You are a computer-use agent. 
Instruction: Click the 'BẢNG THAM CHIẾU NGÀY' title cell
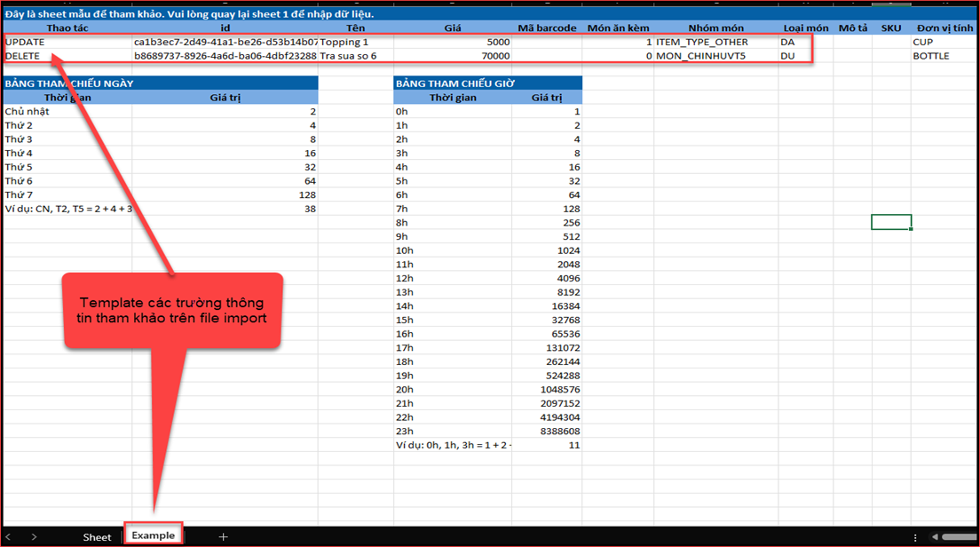click(160, 83)
